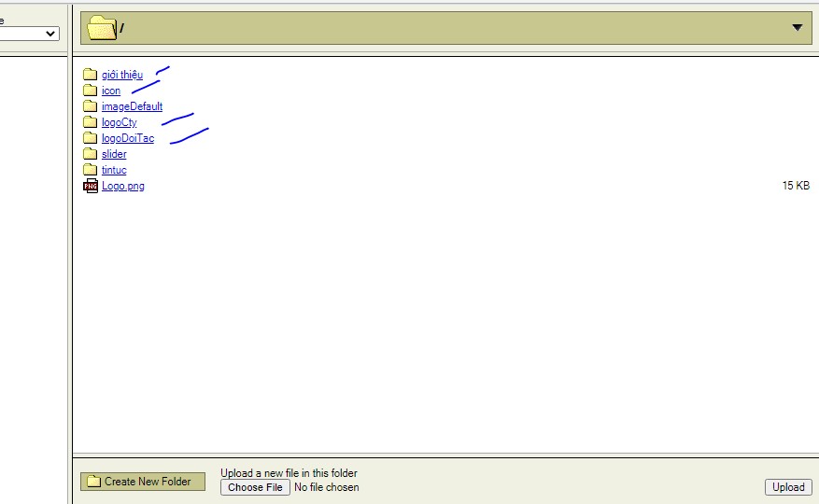Expand the folder path dropdown arrow
This screenshot has width=819, height=504.
click(x=798, y=28)
